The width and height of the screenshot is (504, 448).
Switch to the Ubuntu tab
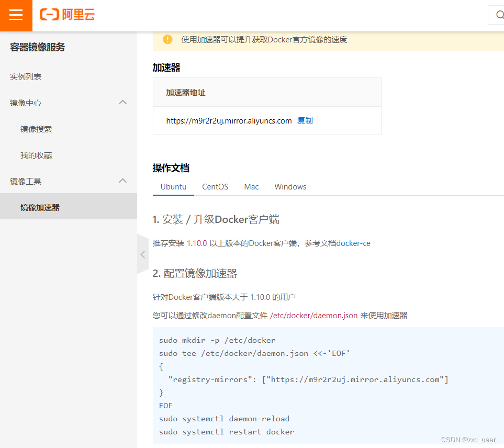[x=173, y=187]
